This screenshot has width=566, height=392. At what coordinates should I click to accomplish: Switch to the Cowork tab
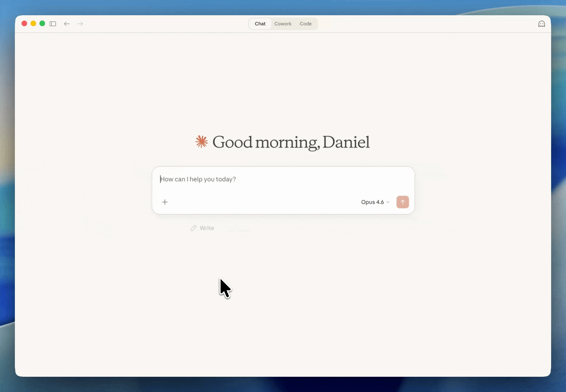click(283, 24)
